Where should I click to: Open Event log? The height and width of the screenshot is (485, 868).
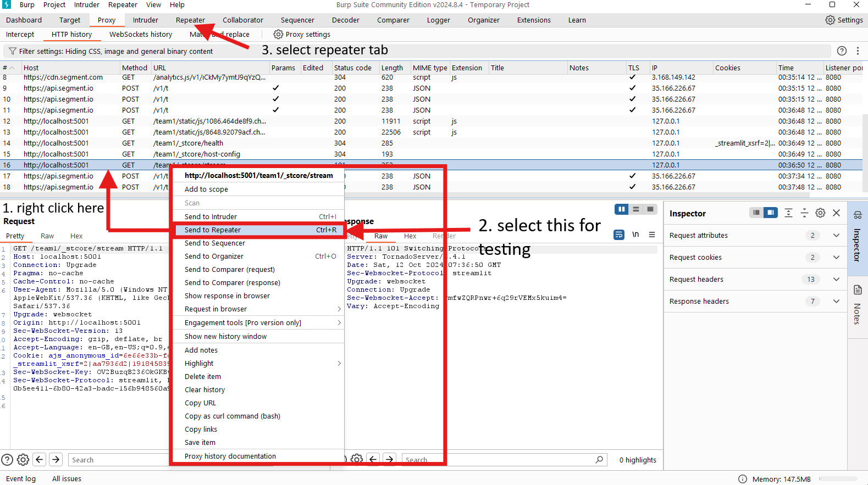click(x=21, y=478)
